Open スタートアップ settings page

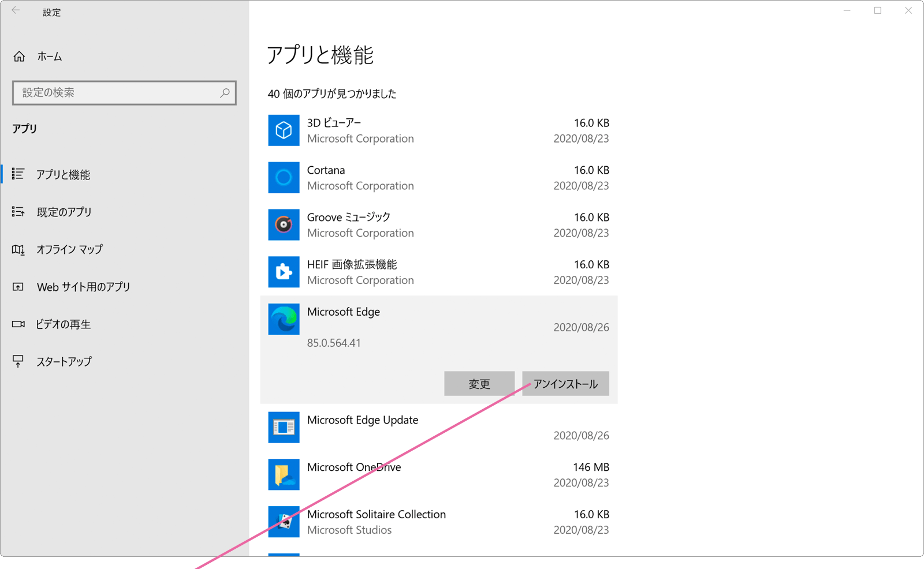[64, 361]
